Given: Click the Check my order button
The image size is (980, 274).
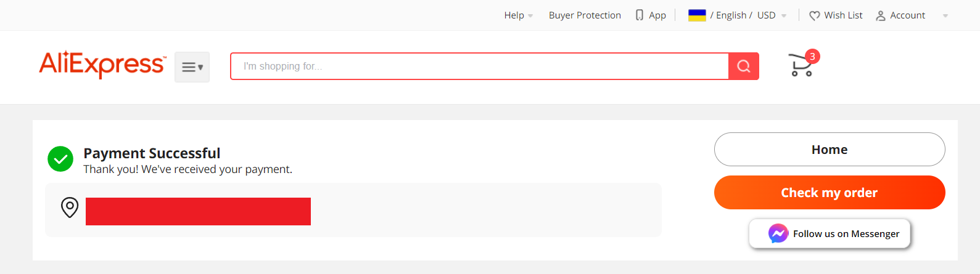Looking at the screenshot, I should 830,192.
